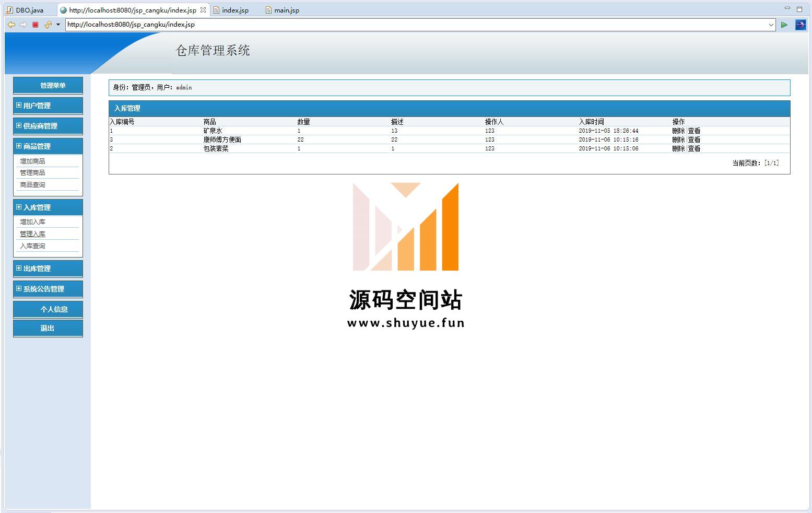Screen dimensions: 812x513
Task: Delete the 矿泉水 stock-in record
Action: tap(678, 131)
